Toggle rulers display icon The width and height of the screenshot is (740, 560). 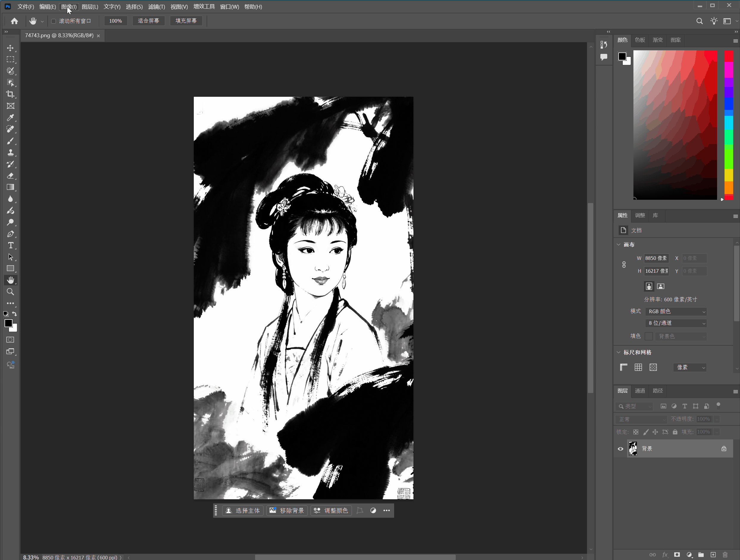(624, 367)
